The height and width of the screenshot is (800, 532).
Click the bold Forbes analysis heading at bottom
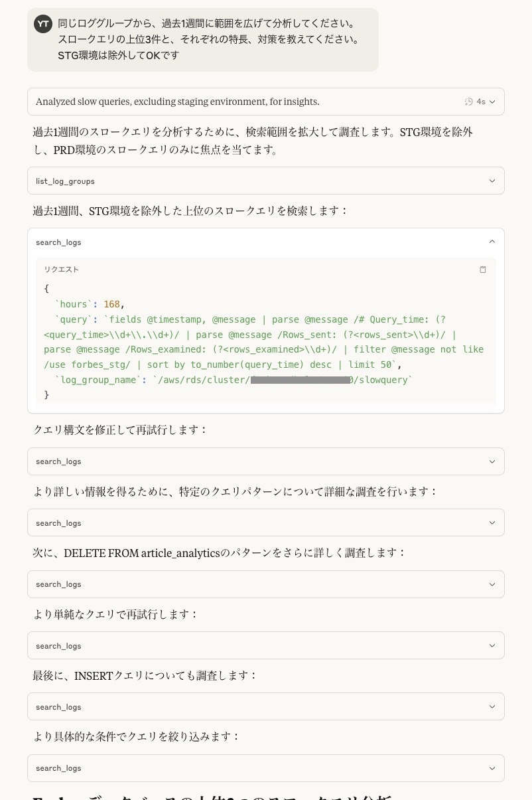(212, 795)
